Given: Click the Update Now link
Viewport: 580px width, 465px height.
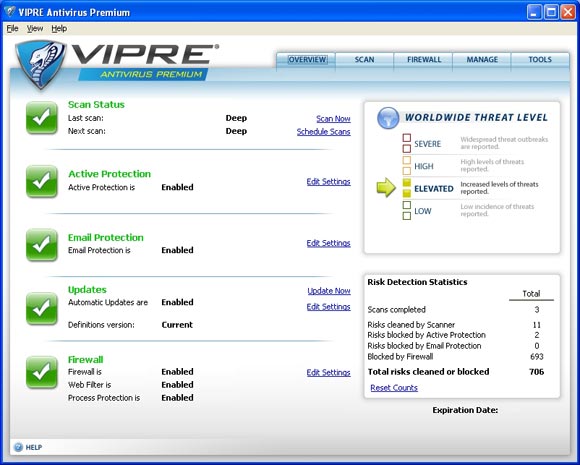Looking at the screenshot, I should click(329, 291).
